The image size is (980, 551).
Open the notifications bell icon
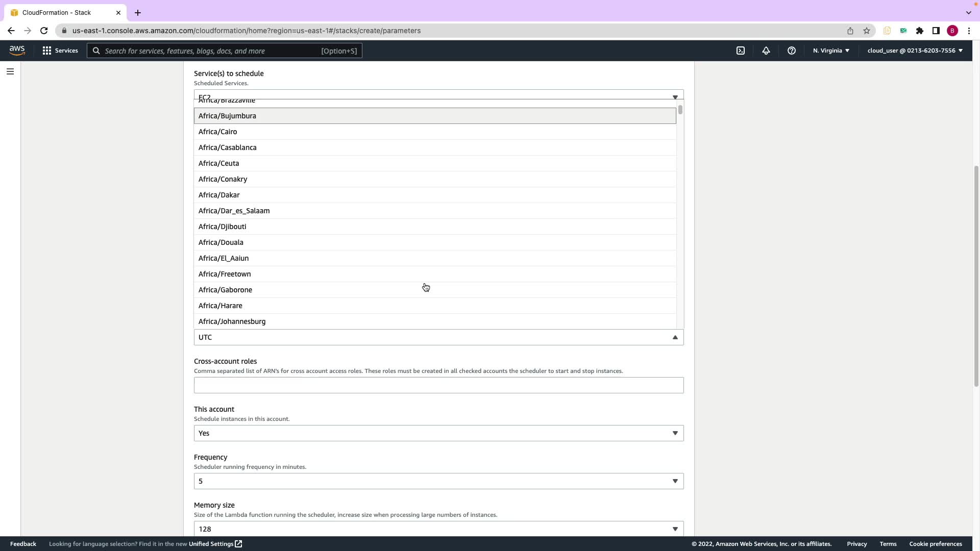[x=766, y=51]
